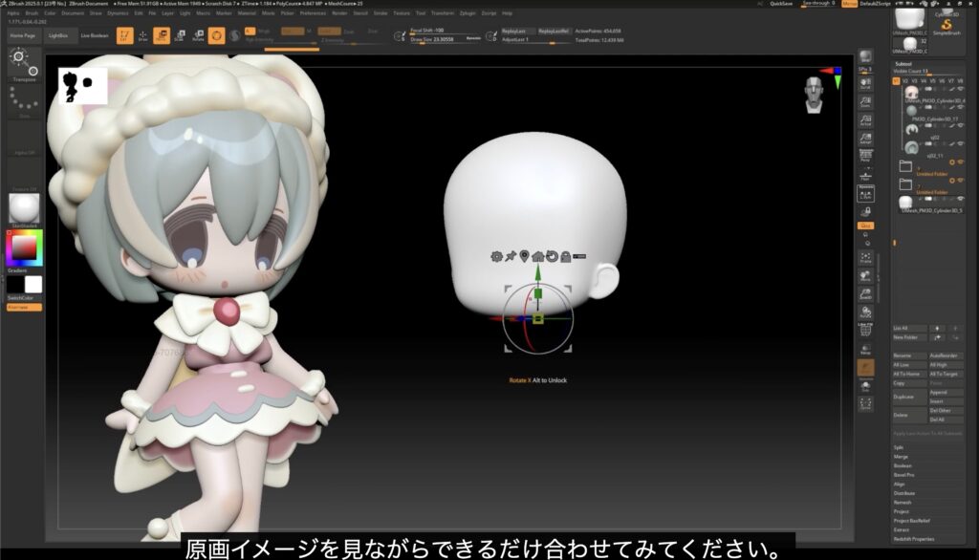Open the Transpose brush icon in left shelf
Viewport: 979px width, 560px height.
pyautogui.click(x=24, y=64)
